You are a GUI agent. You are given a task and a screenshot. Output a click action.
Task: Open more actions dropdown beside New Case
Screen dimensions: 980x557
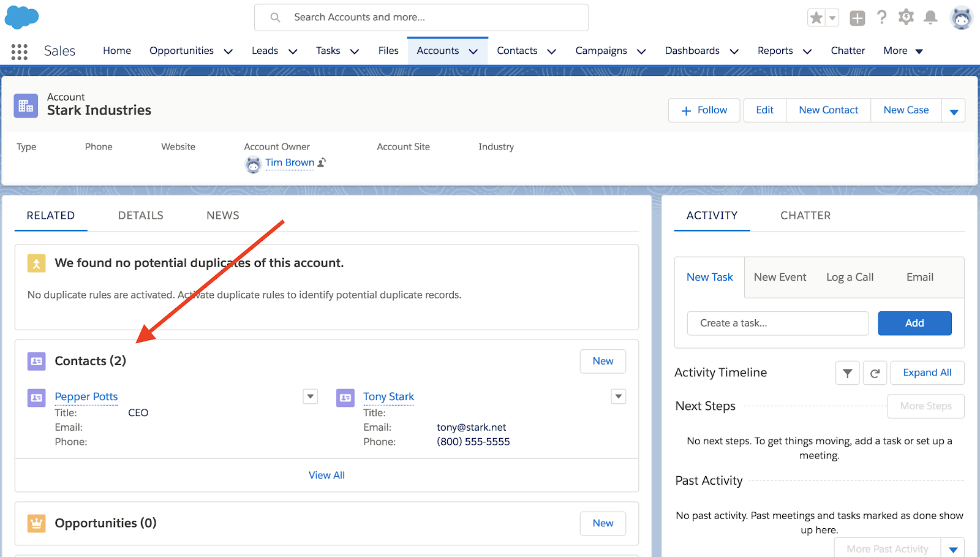[x=953, y=111]
